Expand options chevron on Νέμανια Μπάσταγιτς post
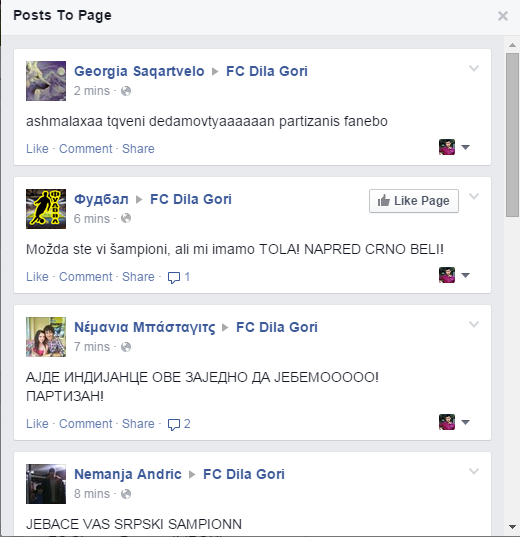 click(x=474, y=324)
